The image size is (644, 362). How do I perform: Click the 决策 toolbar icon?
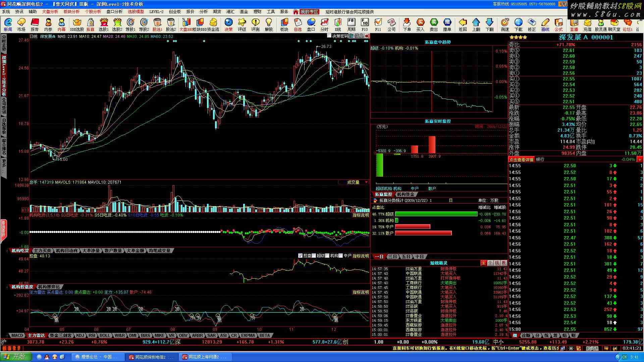(x=228, y=25)
